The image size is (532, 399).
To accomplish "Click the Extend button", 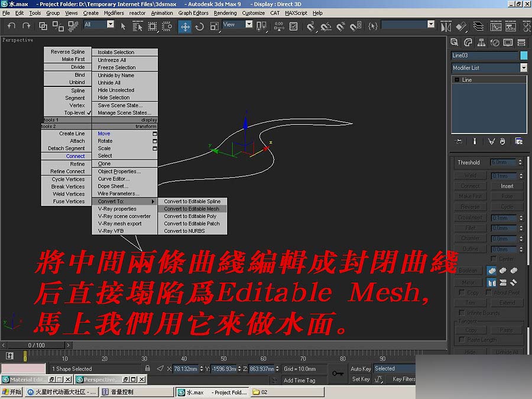I will pos(507,303).
